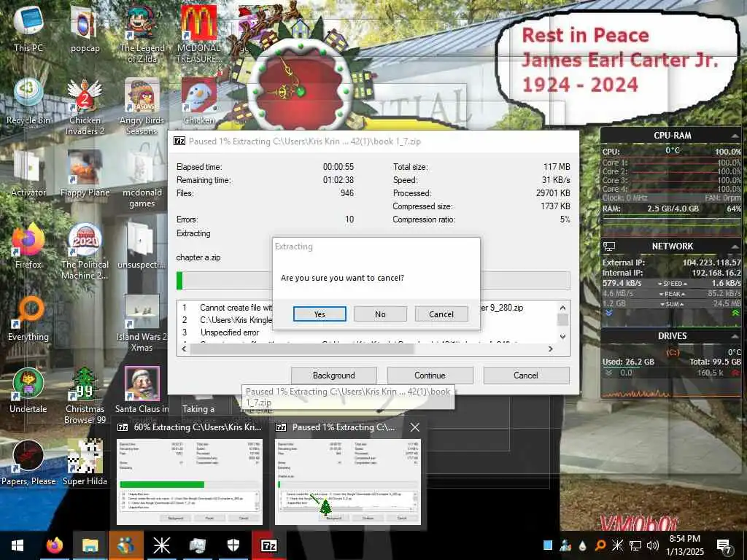This screenshot has width=747, height=560.
Task: Launch Super Hilda desktop icon
Action: click(85, 463)
